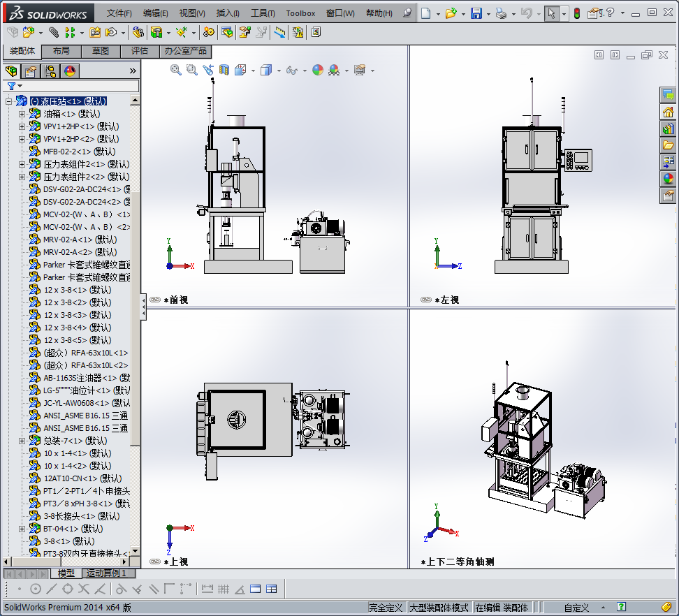Screen dimensions: 679x616
Task: Click the Select cursor tool icon
Action: [x=551, y=13]
